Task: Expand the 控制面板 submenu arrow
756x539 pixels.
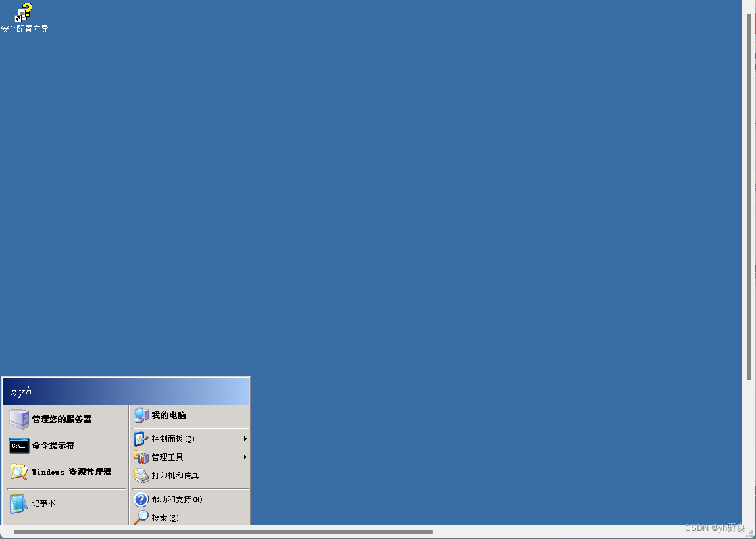Action: point(245,439)
